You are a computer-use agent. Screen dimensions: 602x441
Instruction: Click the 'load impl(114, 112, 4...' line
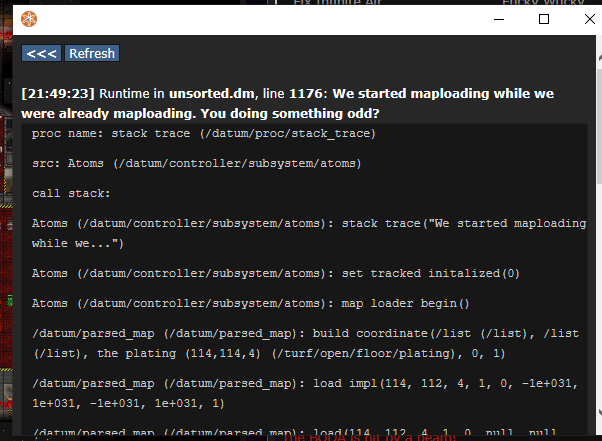tap(305, 393)
